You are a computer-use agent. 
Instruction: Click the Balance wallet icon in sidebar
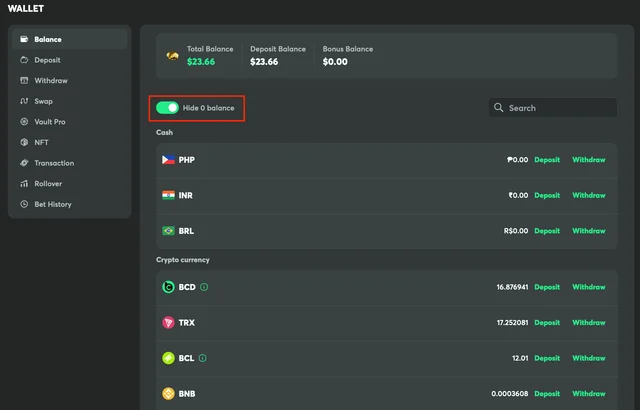point(24,39)
